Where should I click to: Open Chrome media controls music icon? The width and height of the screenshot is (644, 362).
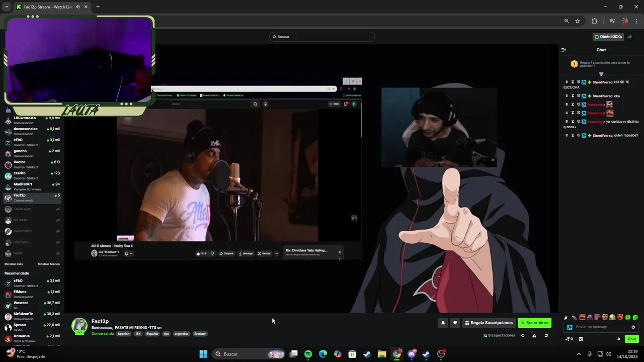[x=612, y=21]
